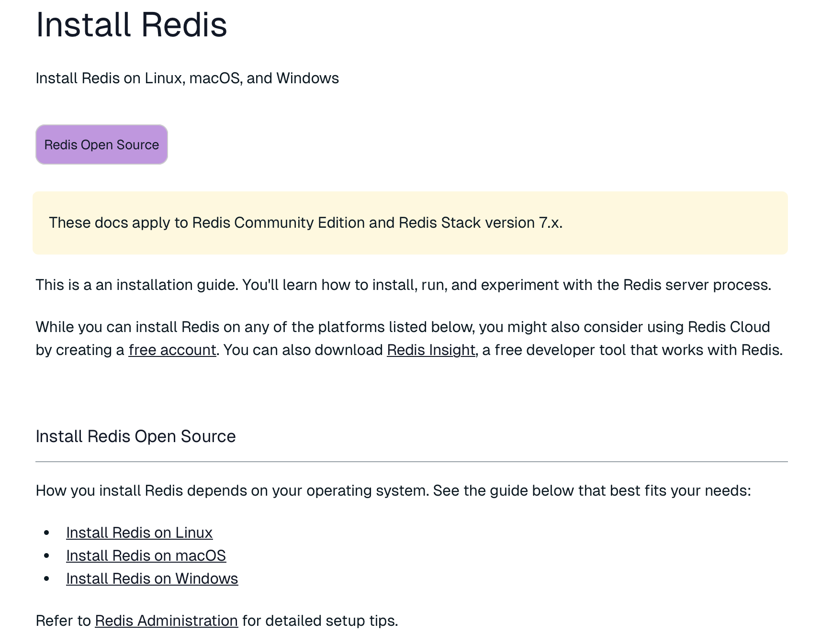The width and height of the screenshot is (832, 644).
Task: Follow the Redis Administration link
Action: (x=167, y=621)
